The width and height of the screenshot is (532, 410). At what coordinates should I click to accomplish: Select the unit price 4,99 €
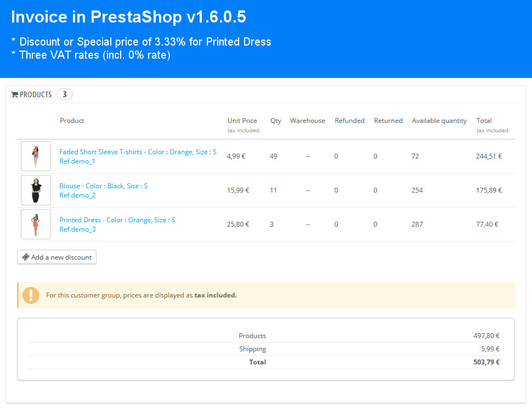(236, 156)
